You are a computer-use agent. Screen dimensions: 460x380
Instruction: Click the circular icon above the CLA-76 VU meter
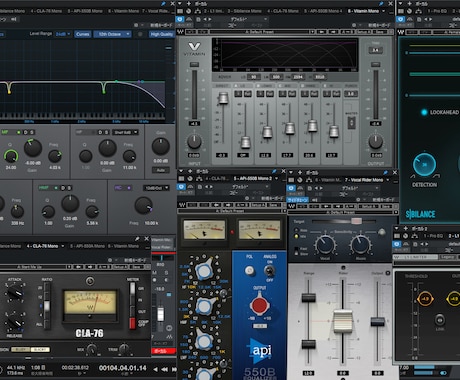(90, 281)
